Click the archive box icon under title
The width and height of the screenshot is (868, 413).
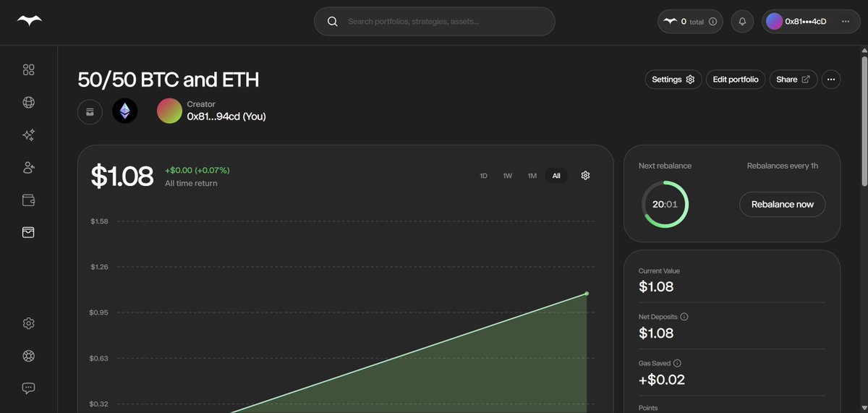pyautogui.click(x=90, y=111)
